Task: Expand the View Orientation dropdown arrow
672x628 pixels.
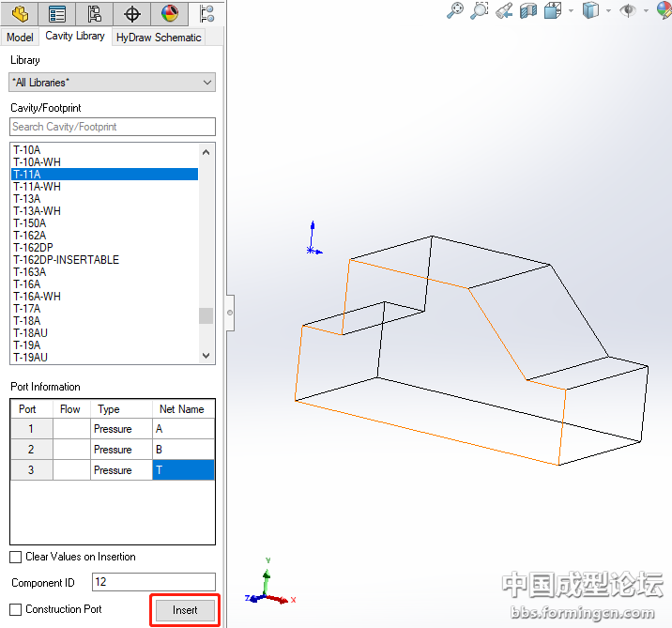Action: pyautogui.click(x=571, y=11)
